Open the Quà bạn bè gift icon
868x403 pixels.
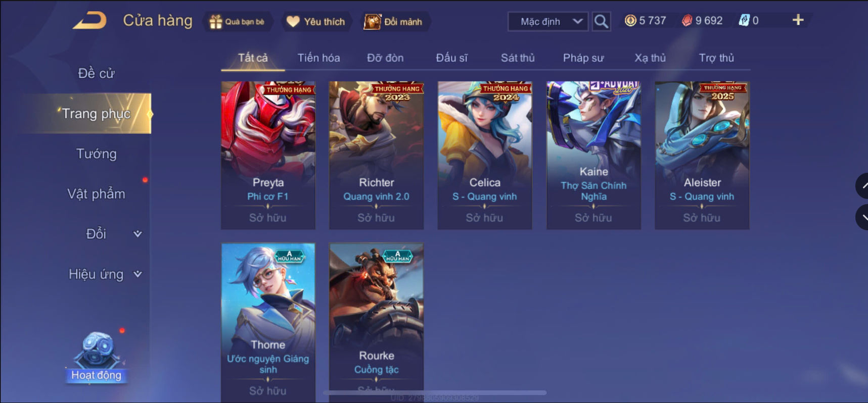216,22
